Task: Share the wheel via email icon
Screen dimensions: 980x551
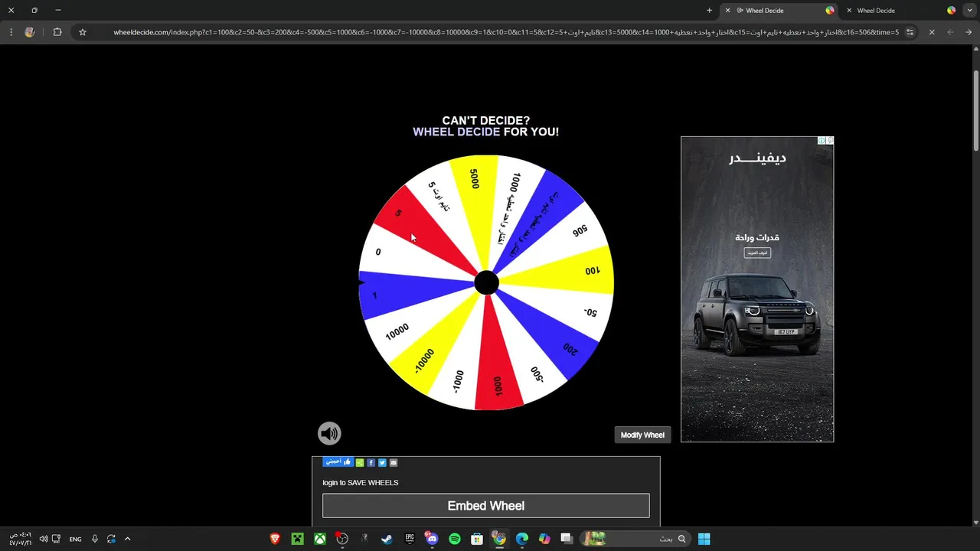Action: [394, 462]
